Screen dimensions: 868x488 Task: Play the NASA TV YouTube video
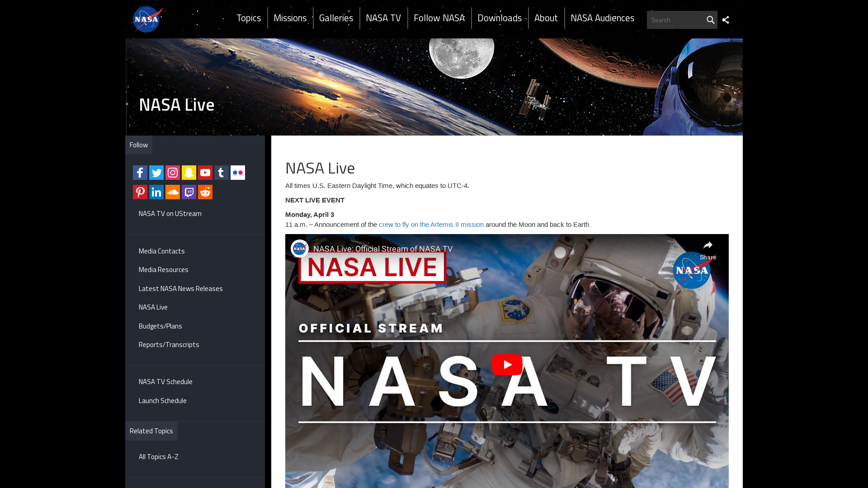tap(507, 365)
